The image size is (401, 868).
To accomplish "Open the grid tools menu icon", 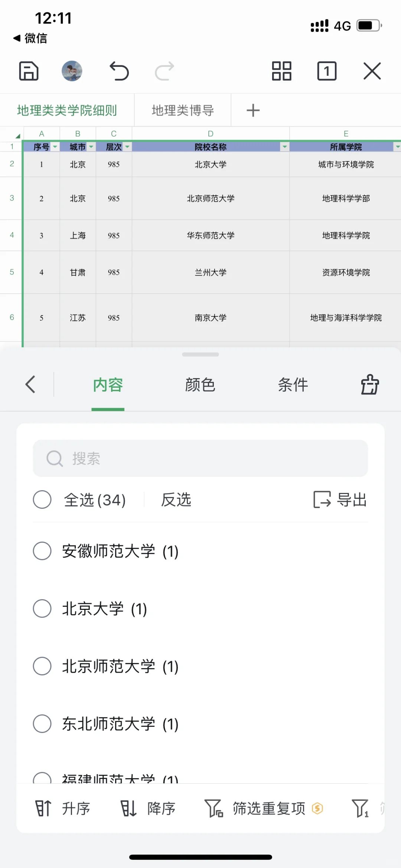I will click(281, 71).
